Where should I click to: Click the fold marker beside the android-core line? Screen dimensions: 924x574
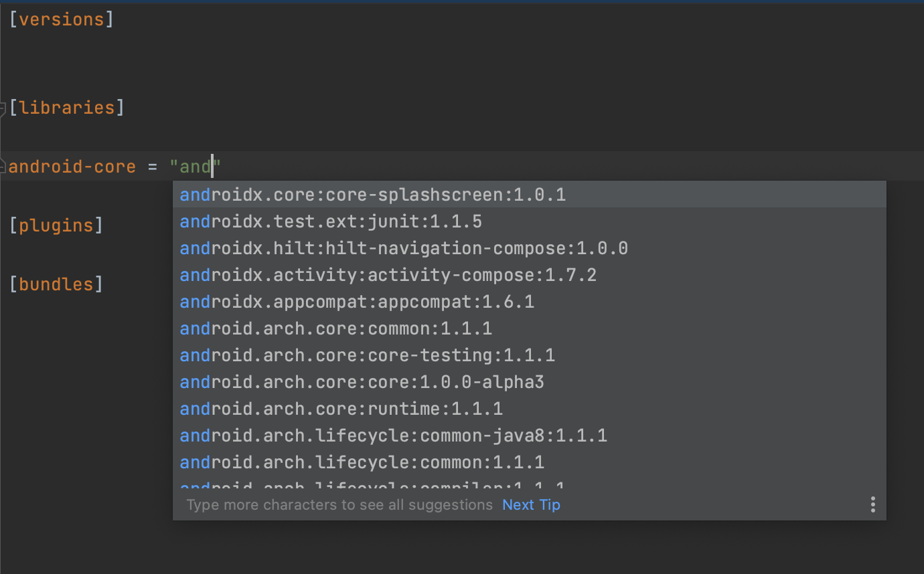click(3, 167)
